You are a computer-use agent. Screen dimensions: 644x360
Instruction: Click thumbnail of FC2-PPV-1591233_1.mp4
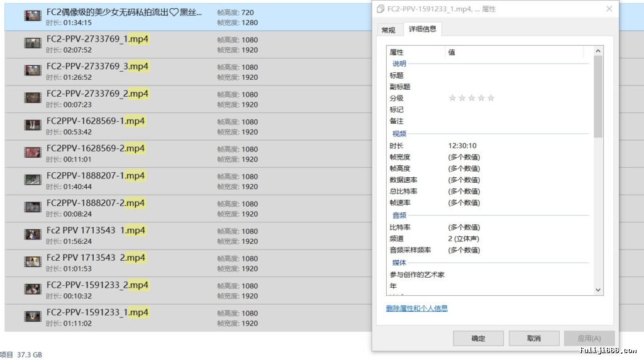33,317
